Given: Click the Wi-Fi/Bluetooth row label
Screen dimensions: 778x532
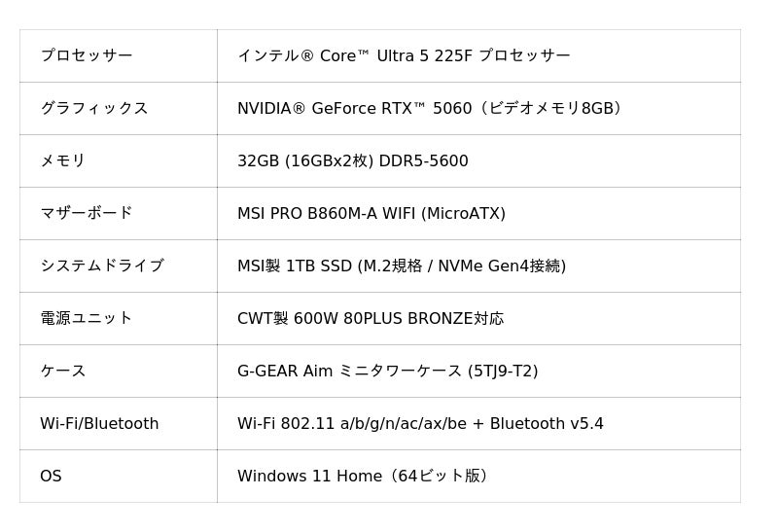Looking at the screenshot, I should coord(99,424).
